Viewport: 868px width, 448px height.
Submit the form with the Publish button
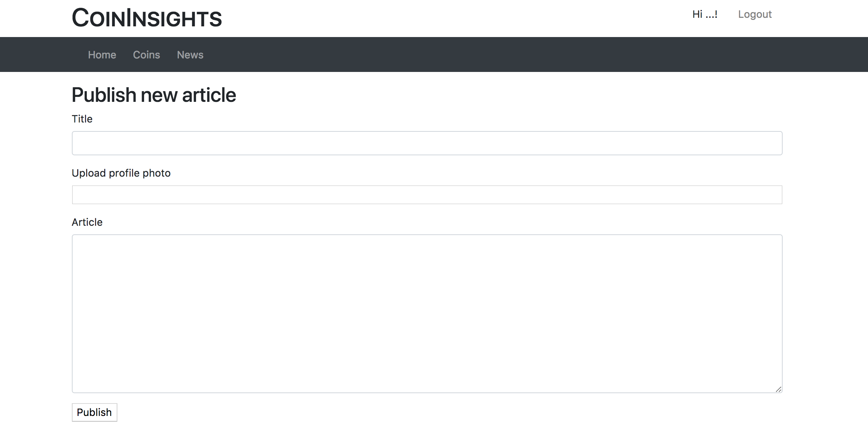[94, 412]
